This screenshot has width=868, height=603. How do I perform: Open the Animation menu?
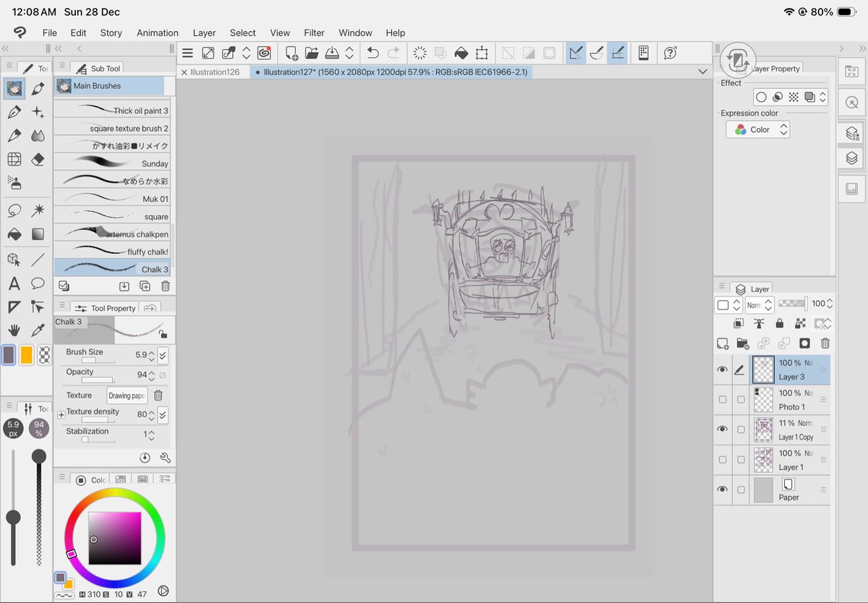click(x=158, y=33)
